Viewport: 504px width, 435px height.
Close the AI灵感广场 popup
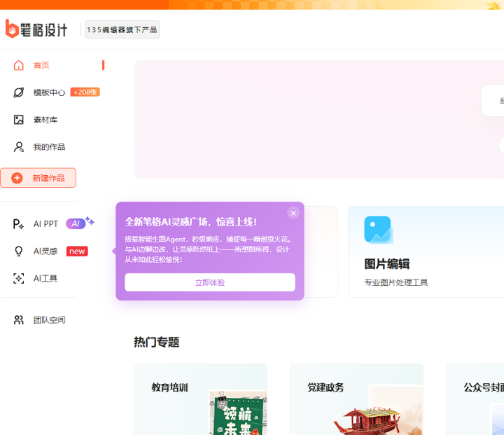[x=293, y=213]
